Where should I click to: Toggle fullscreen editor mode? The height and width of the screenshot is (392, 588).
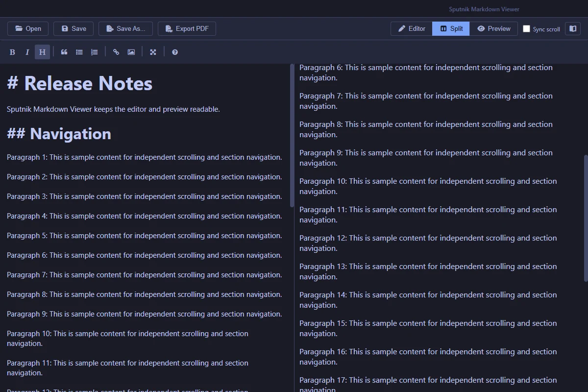[x=153, y=52]
